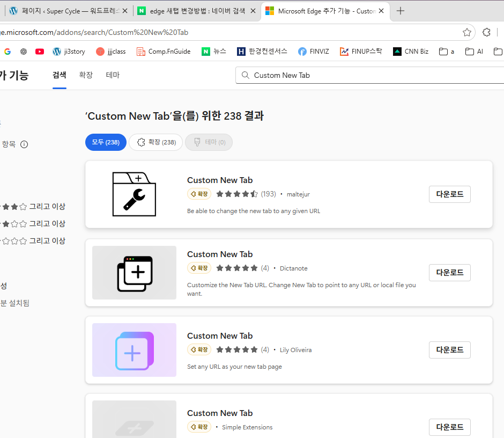
Task: Click the 238 결과 results heading
Action: pos(175,116)
